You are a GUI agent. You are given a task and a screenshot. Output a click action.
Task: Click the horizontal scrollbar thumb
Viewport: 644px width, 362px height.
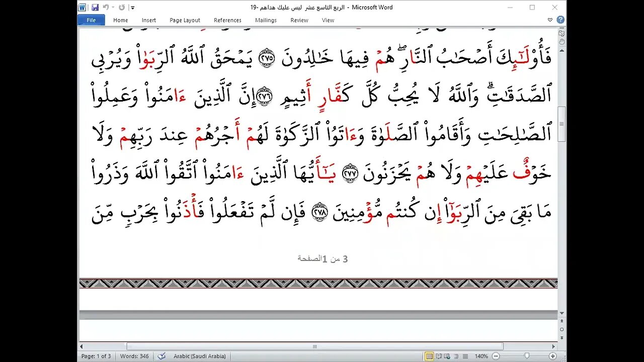tap(315, 346)
